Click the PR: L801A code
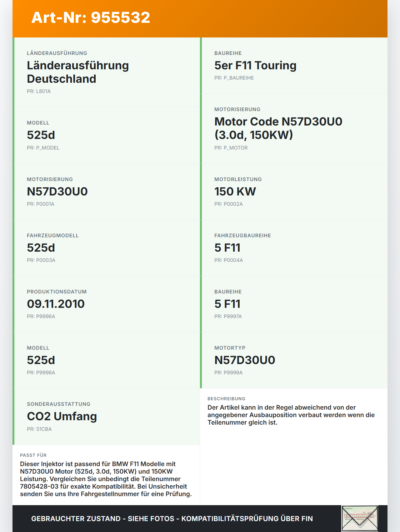 click(39, 91)
